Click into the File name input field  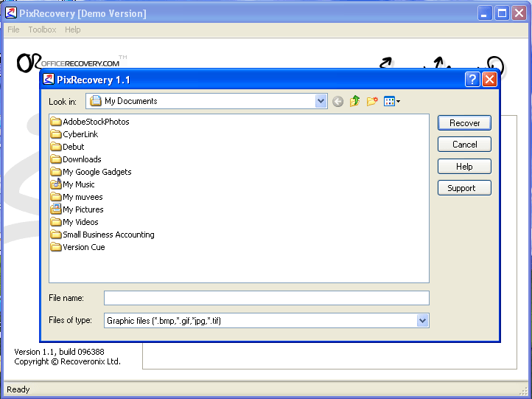coord(266,298)
